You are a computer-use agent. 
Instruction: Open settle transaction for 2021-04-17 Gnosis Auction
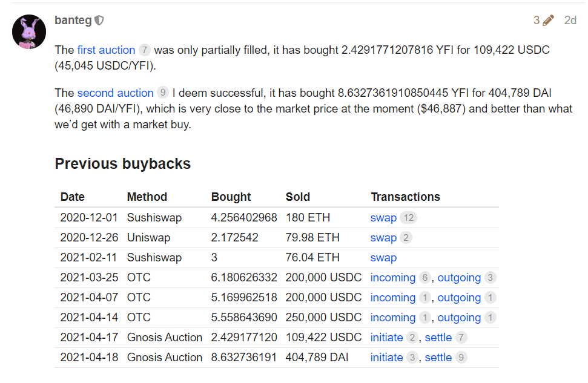coord(438,338)
